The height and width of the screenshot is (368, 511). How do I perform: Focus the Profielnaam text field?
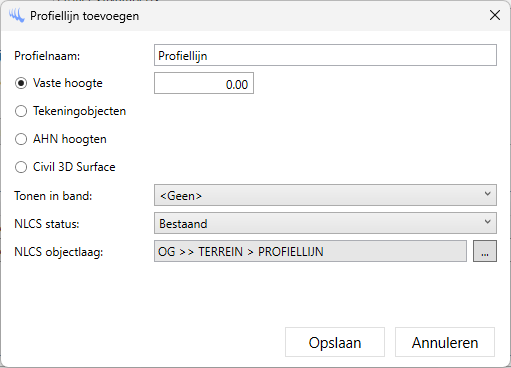(x=325, y=55)
